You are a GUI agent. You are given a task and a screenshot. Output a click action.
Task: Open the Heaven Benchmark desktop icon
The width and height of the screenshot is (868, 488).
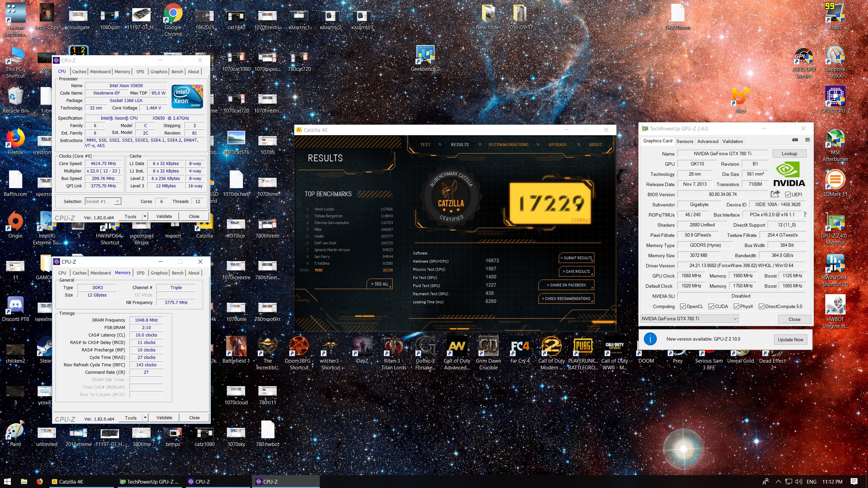(15, 20)
